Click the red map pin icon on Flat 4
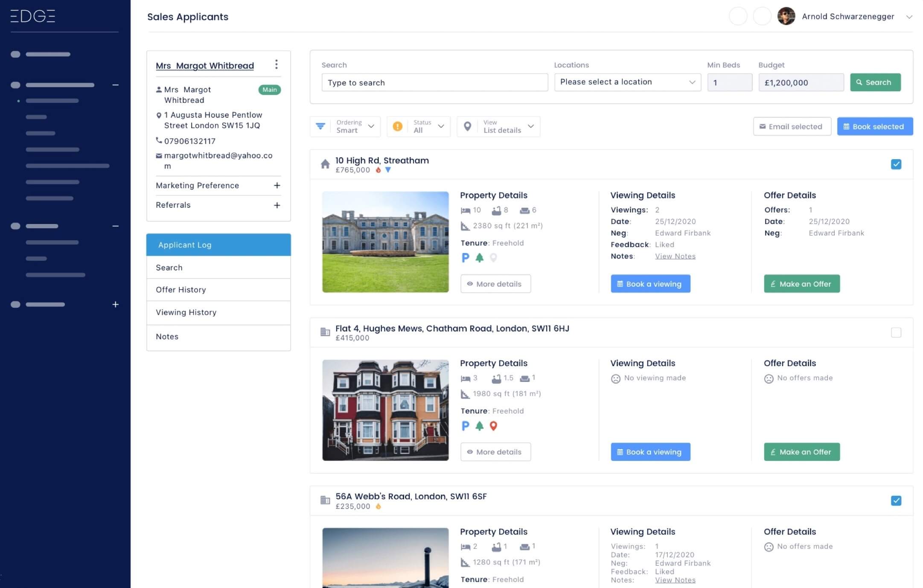923x588 pixels. [494, 425]
